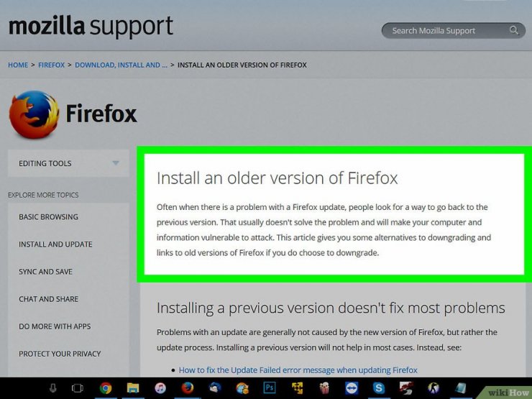Open the Install and Update topic
The image size is (532, 399).
pyautogui.click(x=55, y=244)
